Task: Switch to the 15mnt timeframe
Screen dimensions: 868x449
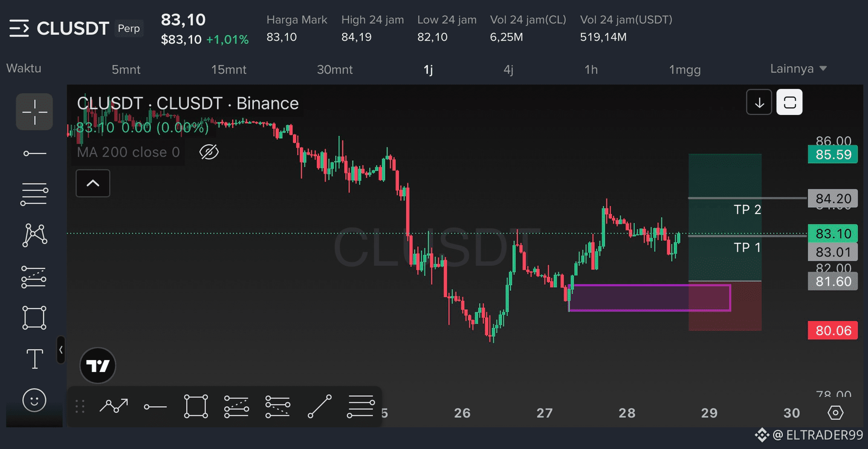Action: [x=228, y=69]
